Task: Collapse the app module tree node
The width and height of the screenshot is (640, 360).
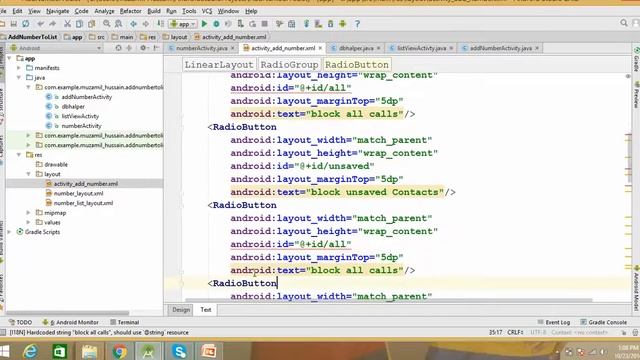Action: [x=9, y=58]
